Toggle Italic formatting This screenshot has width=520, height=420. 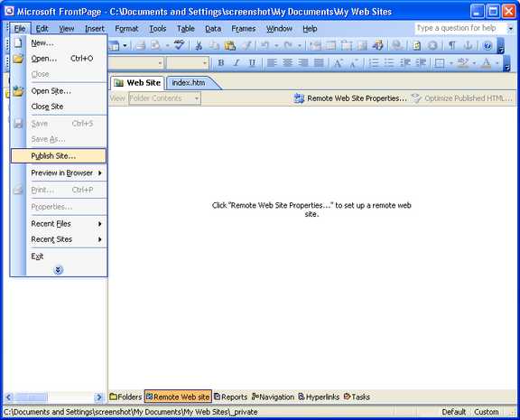click(237, 62)
